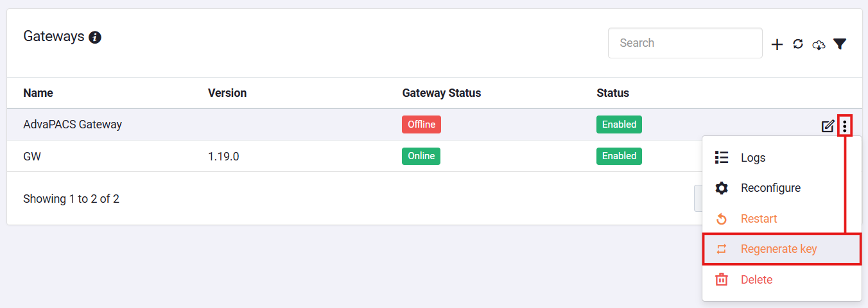Toggle the three-dot menu for AdvaPACS Gateway
The width and height of the screenshot is (868, 308).
pos(845,126)
